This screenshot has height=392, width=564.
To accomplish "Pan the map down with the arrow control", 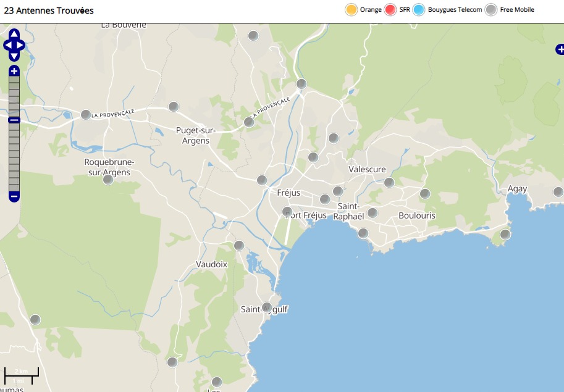I will (x=14, y=56).
